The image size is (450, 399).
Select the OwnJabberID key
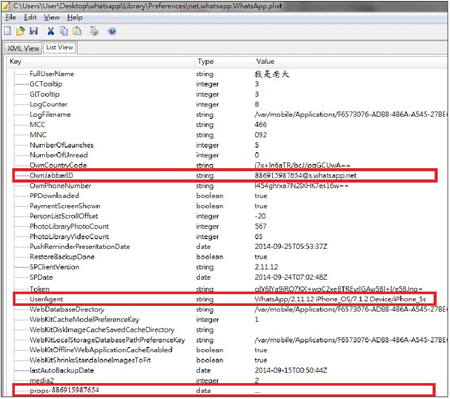tap(51, 175)
